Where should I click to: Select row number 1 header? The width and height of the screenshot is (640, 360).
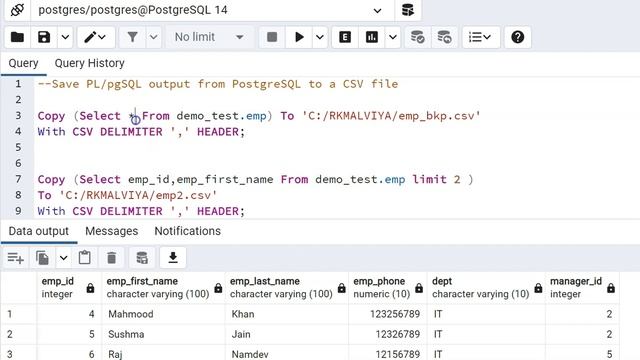coord(18,314)
